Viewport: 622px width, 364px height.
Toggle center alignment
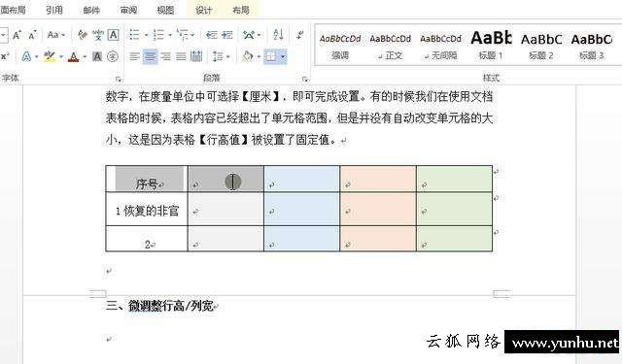point(151,56)
